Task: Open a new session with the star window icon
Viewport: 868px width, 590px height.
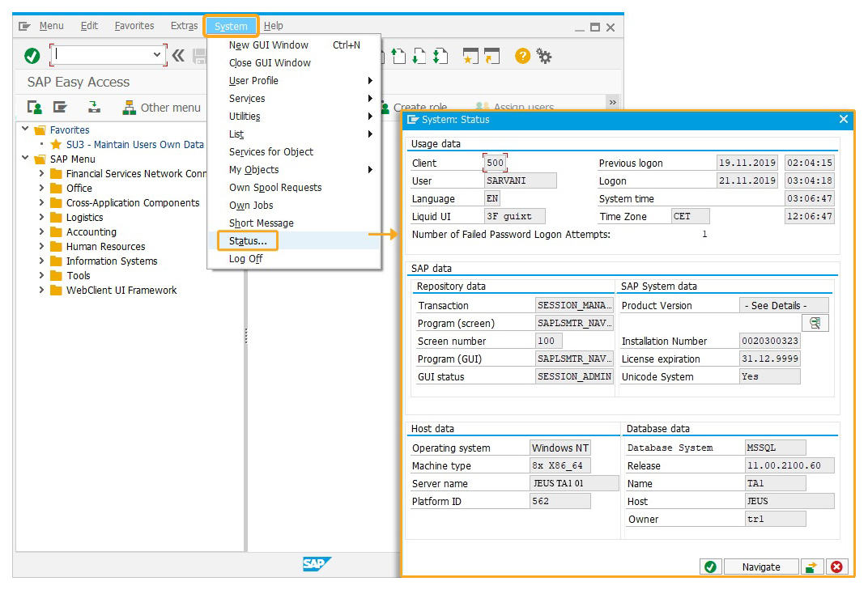Action: [x=470, y=56]
